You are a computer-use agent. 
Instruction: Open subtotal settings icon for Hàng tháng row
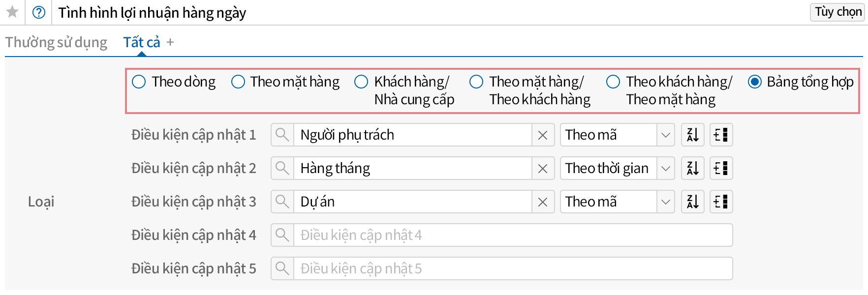721,168
